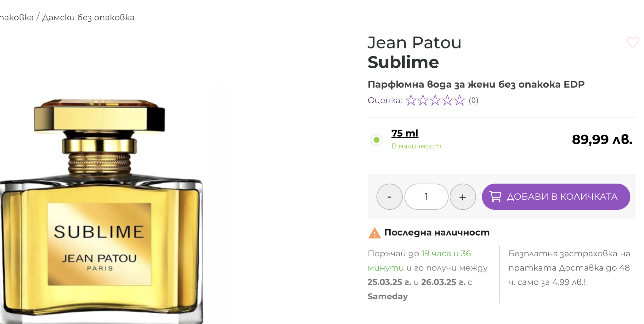Click the orange warning triangle icon
The height and width of the screenshot is (324, 644).
click(374, 233)
